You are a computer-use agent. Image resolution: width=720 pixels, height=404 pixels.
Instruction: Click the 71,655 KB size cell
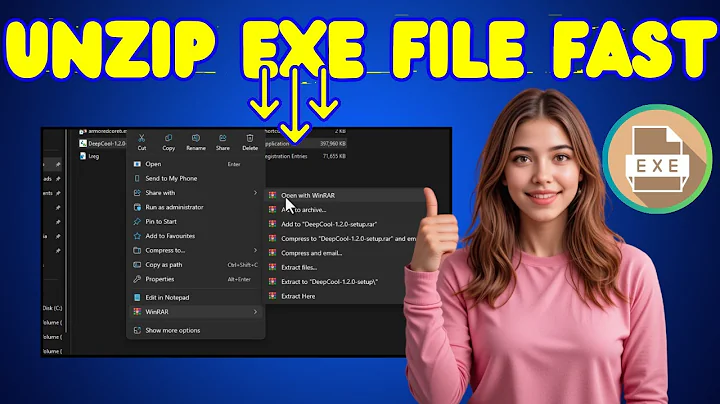coord(334,156)
